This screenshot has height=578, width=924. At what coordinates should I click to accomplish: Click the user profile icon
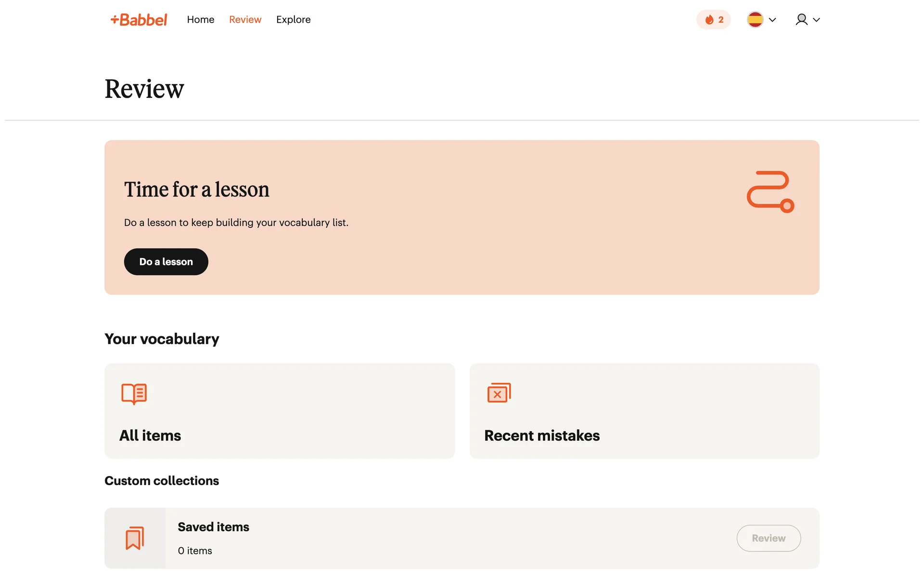click(x=801, y=20)
